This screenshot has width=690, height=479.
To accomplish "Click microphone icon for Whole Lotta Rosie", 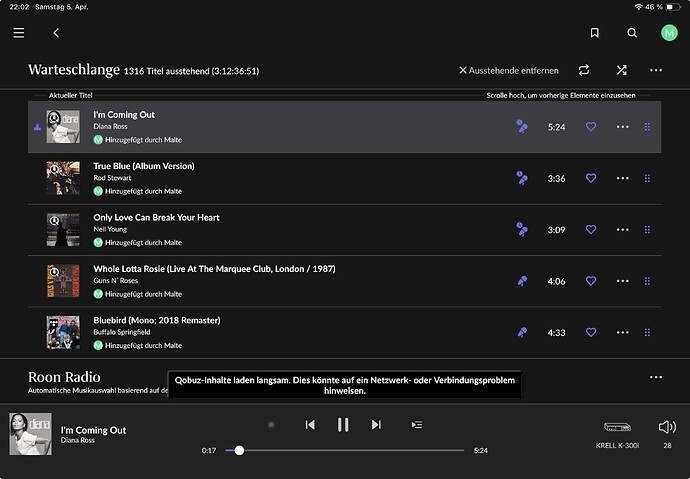I will point(522,281).
